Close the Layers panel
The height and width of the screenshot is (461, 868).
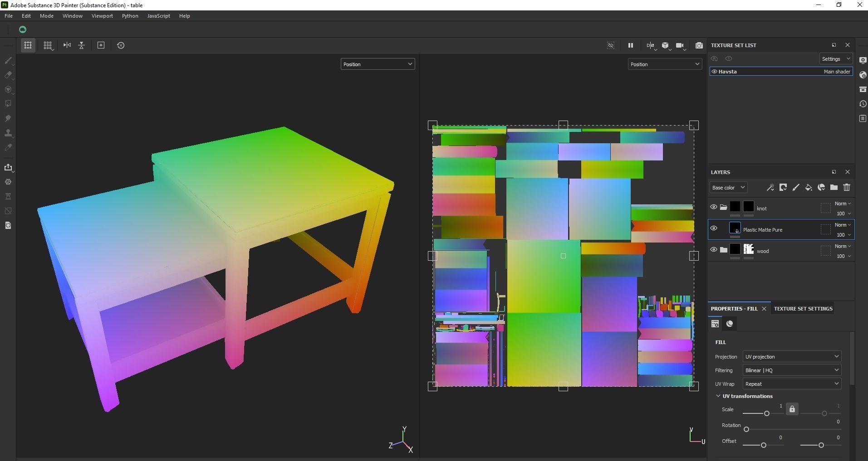pos(848,172)
